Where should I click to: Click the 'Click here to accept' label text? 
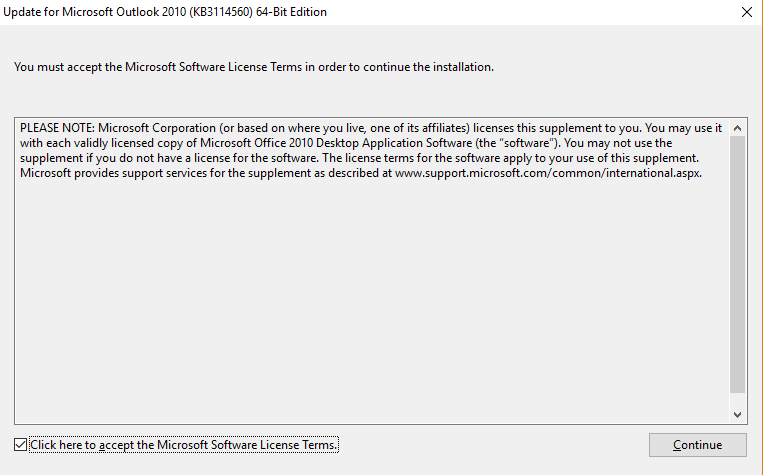(185, 444)
